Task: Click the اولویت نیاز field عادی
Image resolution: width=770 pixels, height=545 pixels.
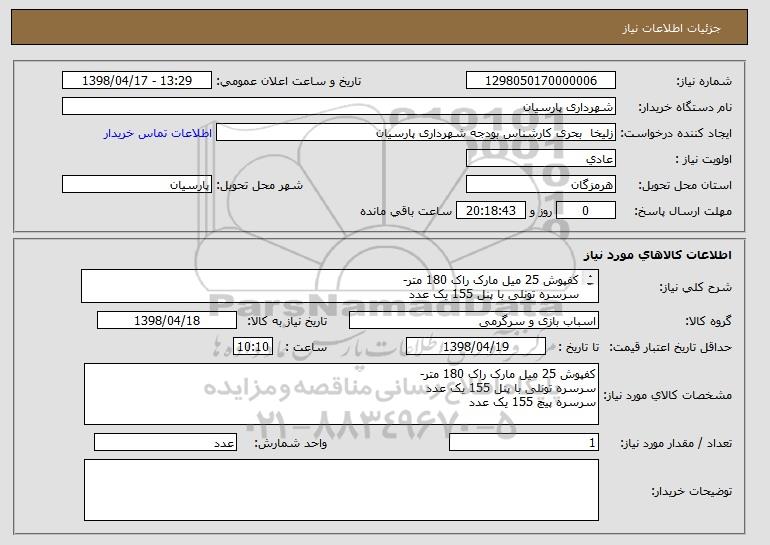Action: pyautogui.click(x=541, y=159)
